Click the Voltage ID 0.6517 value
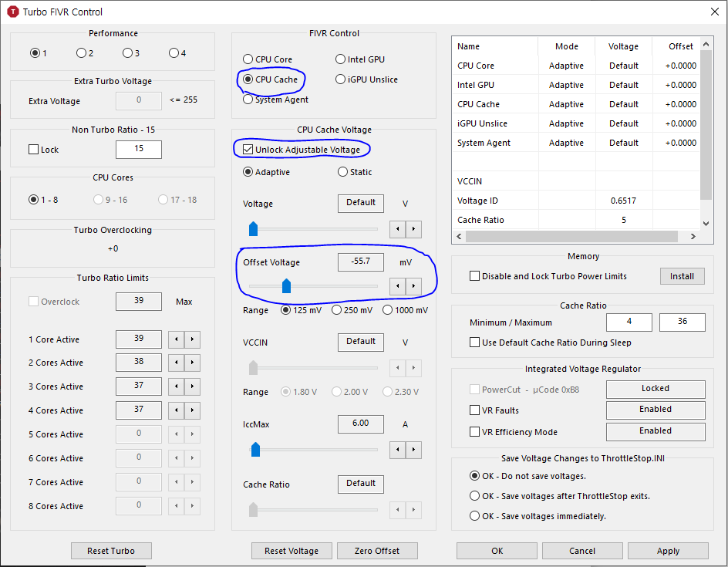Image resolution: width=728 pixels, height=567 pixels. click(624, 201)
